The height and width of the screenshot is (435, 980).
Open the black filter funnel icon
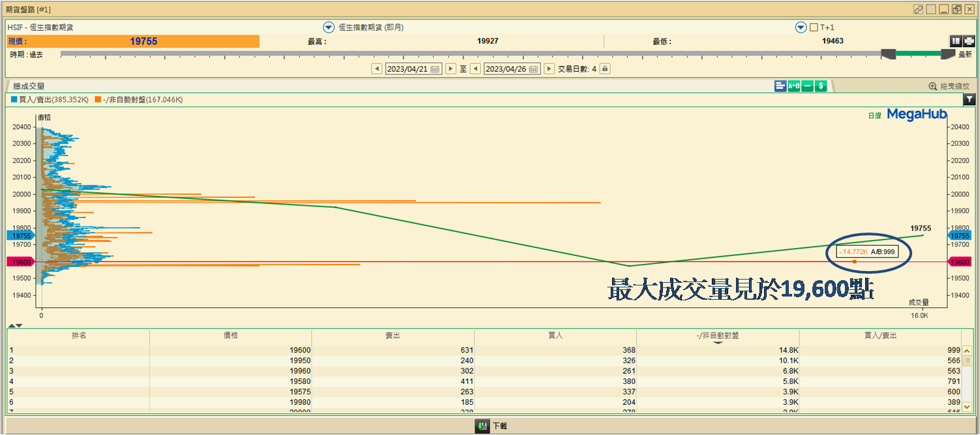(x=970, y=99)
